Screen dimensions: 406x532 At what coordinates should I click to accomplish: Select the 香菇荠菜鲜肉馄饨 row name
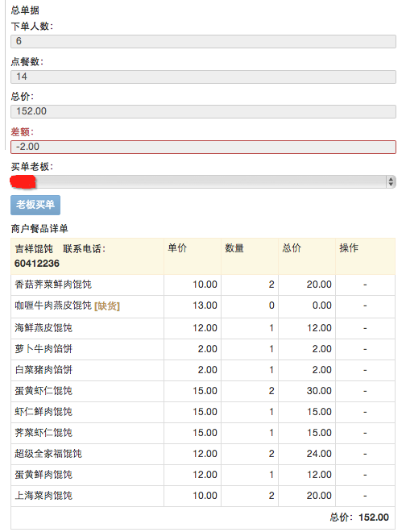coord(53,285)
